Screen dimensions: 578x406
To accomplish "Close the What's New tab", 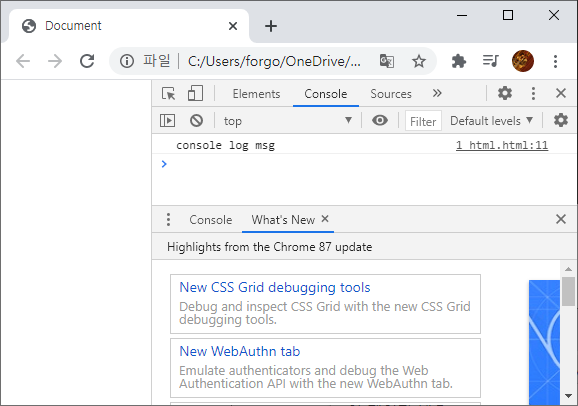I will coord(325,219).
